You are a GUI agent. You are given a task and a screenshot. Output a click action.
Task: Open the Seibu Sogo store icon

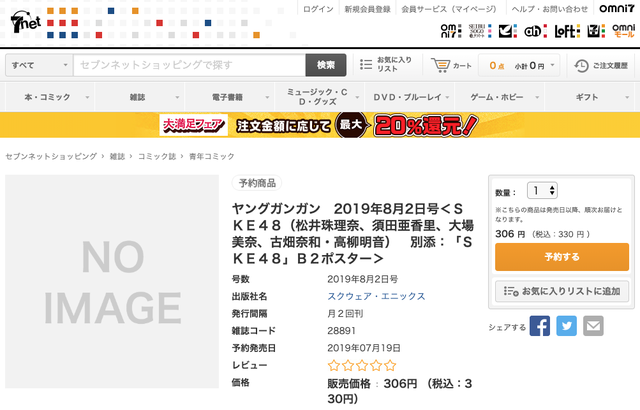tap(480, 31)
